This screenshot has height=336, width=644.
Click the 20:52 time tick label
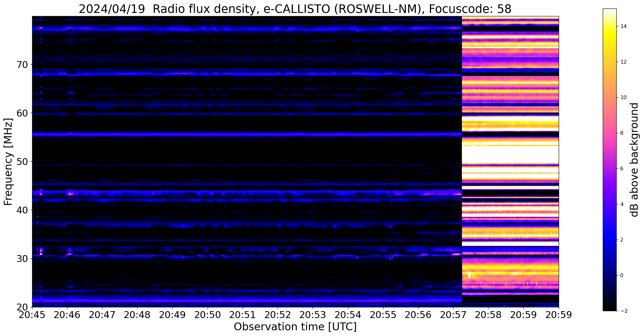278,315
